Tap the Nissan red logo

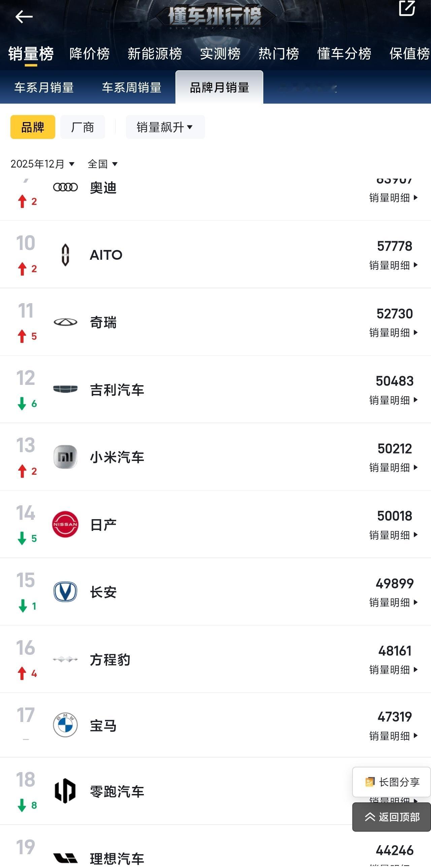point(65,524)
